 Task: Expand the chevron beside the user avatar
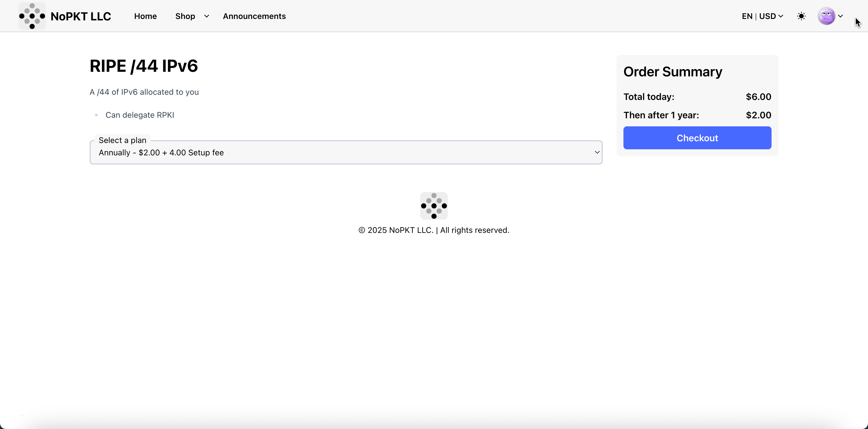point(840,16)
